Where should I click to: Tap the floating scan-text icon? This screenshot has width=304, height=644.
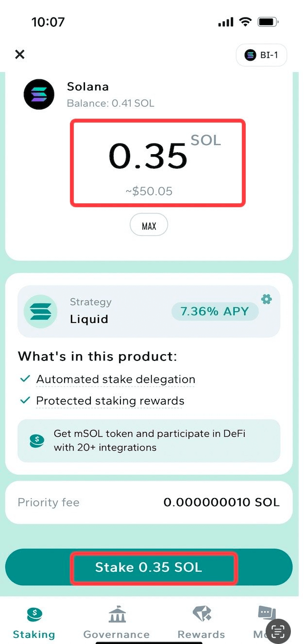278,631
